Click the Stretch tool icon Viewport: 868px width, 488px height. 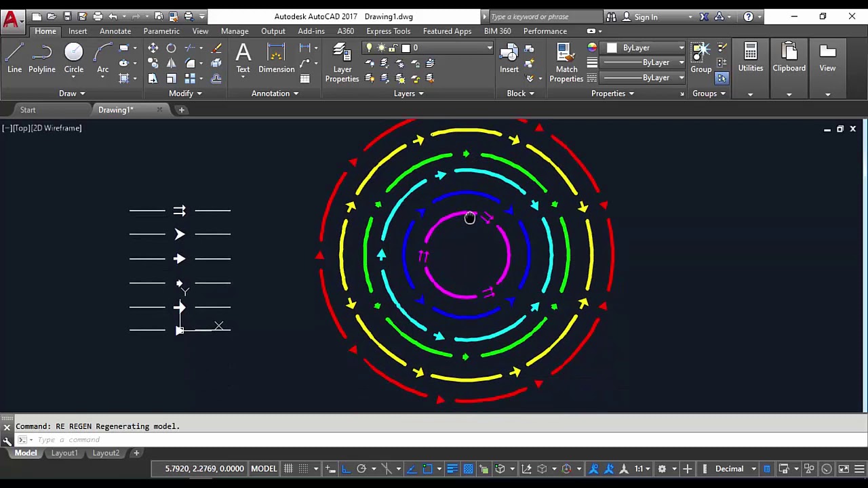point(153,79)
